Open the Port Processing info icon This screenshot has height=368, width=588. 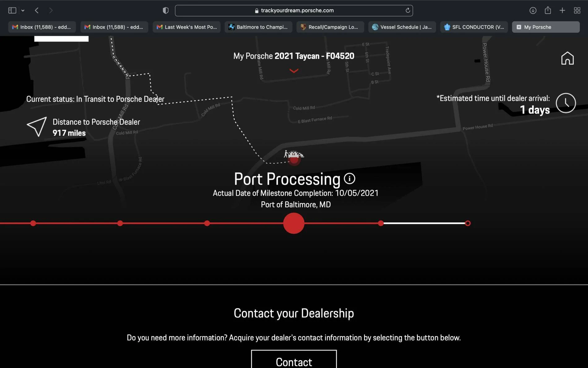349,178
